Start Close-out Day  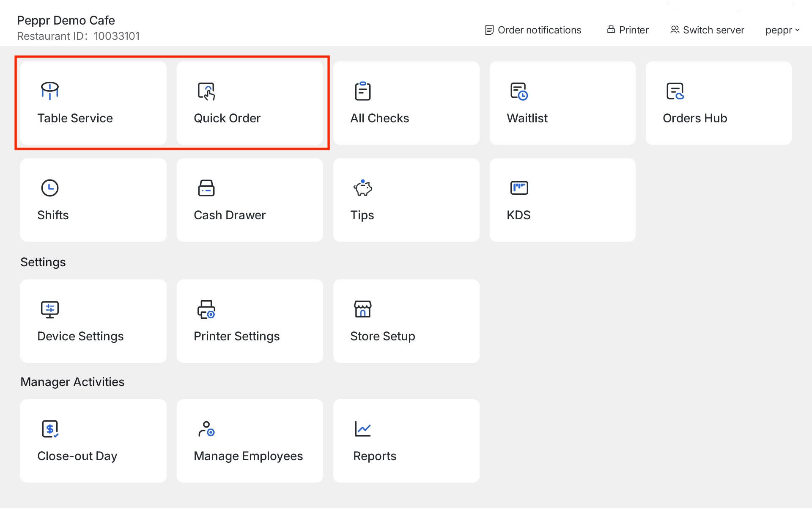93,441
